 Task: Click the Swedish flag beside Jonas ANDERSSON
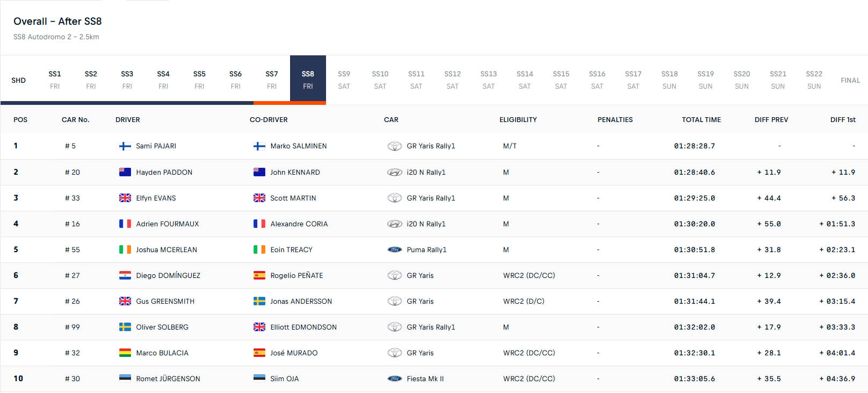tap(259, 301)
